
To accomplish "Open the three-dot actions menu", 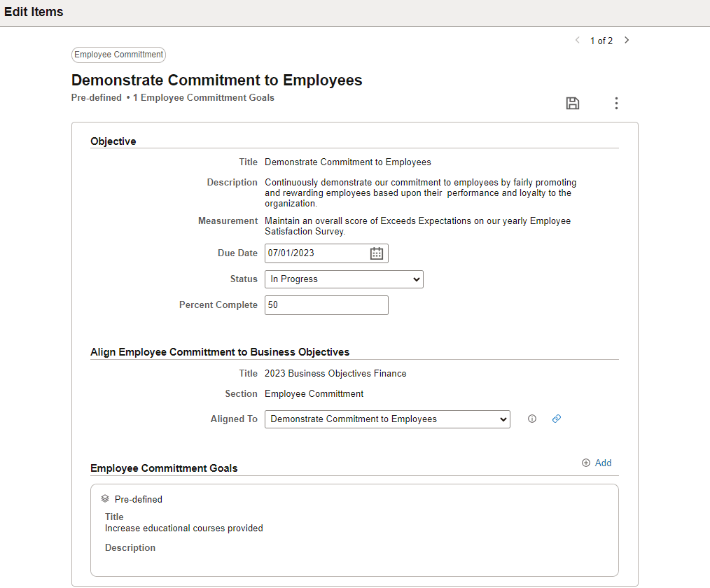I will point(615,103).
